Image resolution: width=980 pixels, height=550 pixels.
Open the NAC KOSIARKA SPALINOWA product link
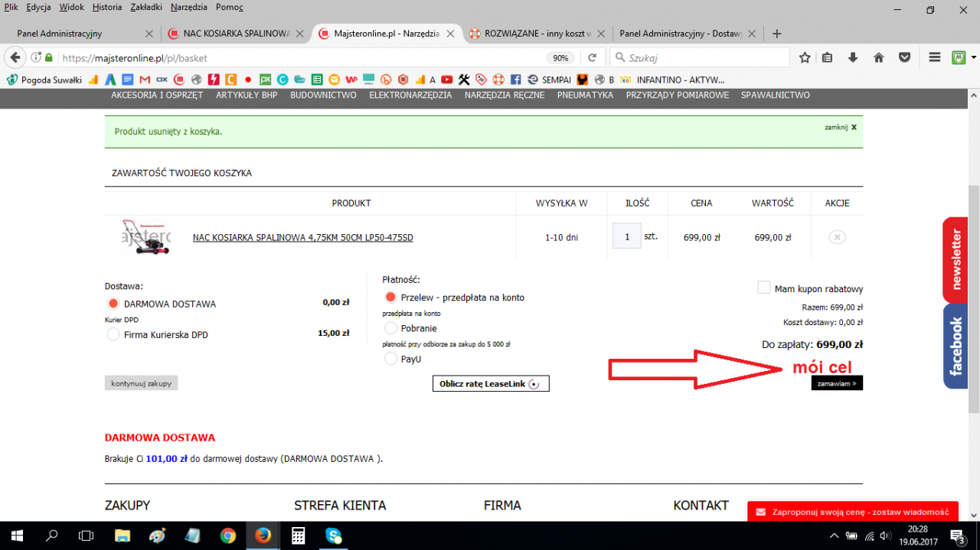tap(302, 238)
